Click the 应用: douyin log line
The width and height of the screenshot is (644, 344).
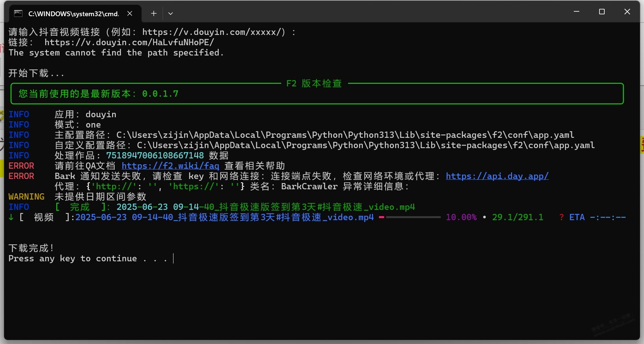click(85, 115)
